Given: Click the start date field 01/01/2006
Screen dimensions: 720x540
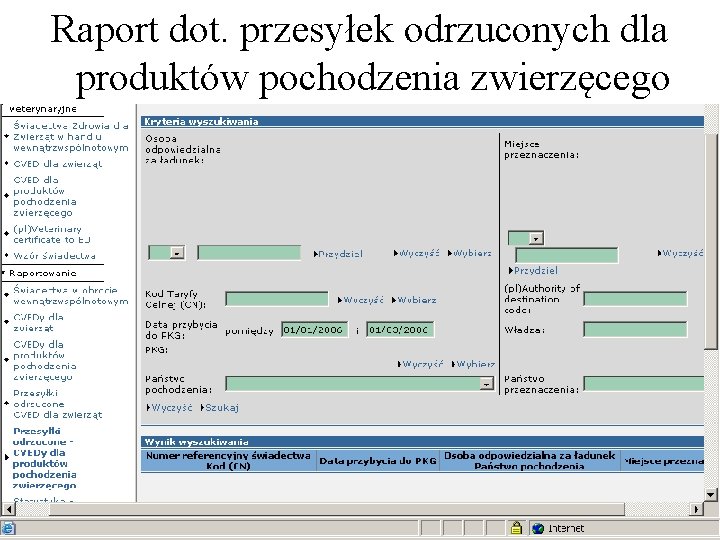Looking at the screenshot, I should (315, 330).
